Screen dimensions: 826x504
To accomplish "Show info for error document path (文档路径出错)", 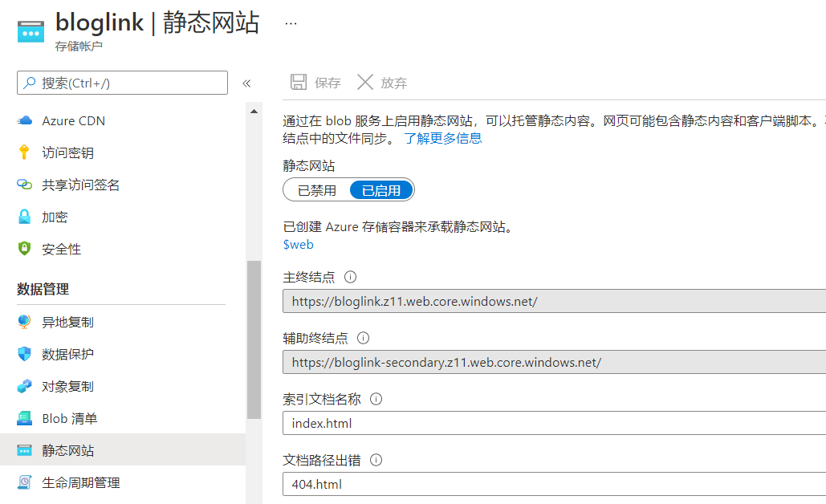I will click(x=376, y=461).
